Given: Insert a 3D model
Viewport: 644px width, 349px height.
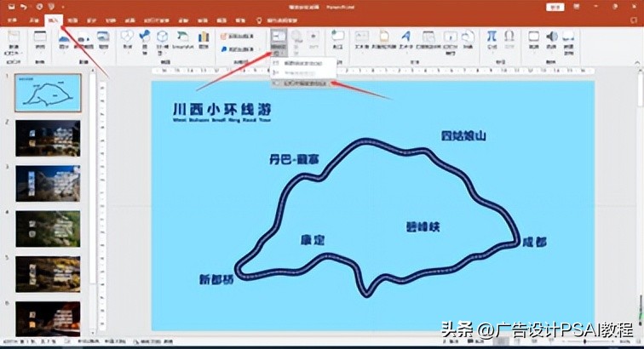Looking at the screenshot, I should 162,43.
